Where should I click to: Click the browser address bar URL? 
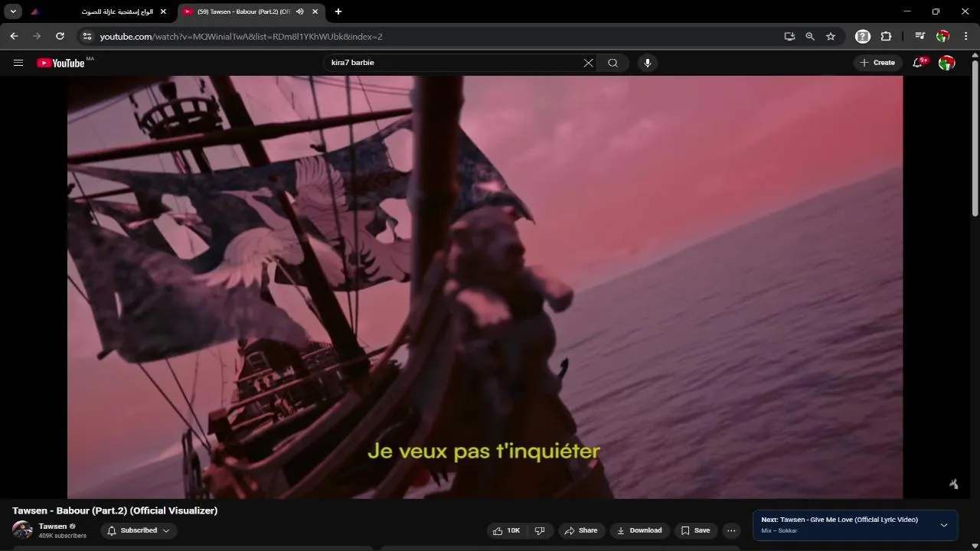tap(241, 36)
